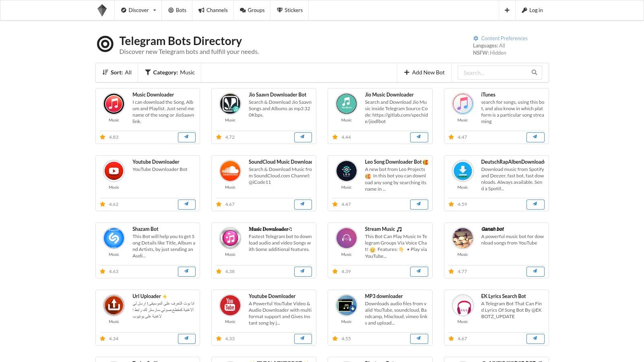Click the Add New Bot button
The width and height of the screenshot is (644, 362).
(424, 72)
